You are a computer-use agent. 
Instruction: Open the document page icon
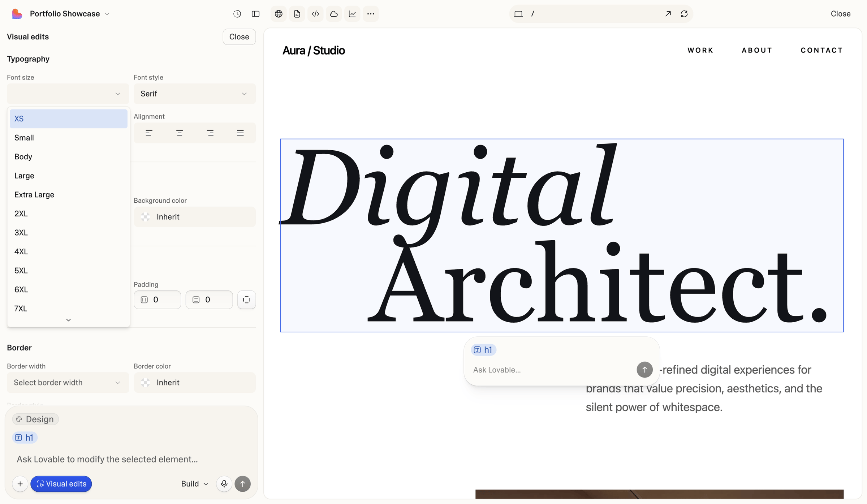pyautogui.click(x=297, y=14)
